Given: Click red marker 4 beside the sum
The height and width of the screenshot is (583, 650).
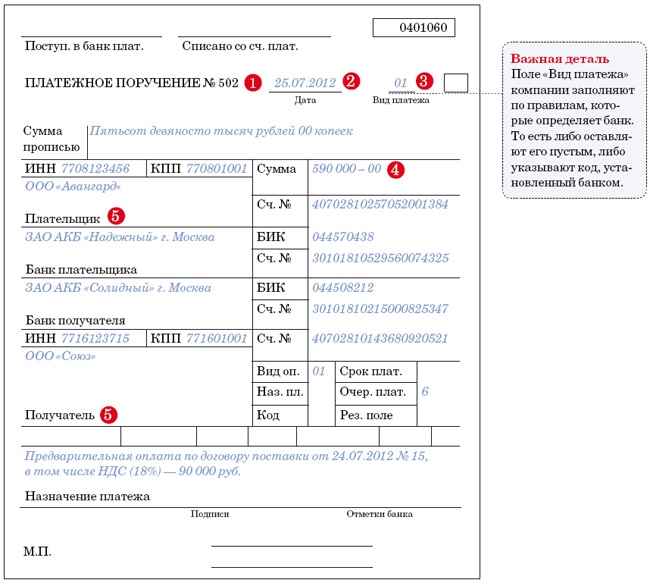Looking at the screenshot, I should click(396, 169).
